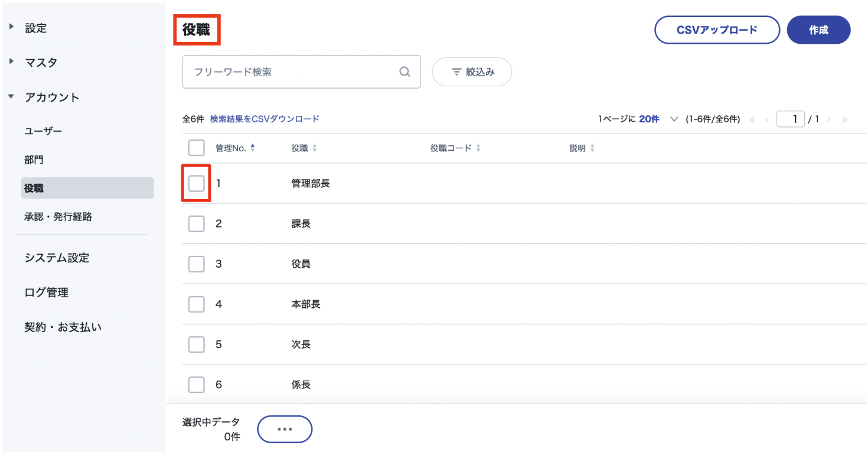Click the 本部長 role name
Screen dimensions: 868x455
[x=306, y=304]
